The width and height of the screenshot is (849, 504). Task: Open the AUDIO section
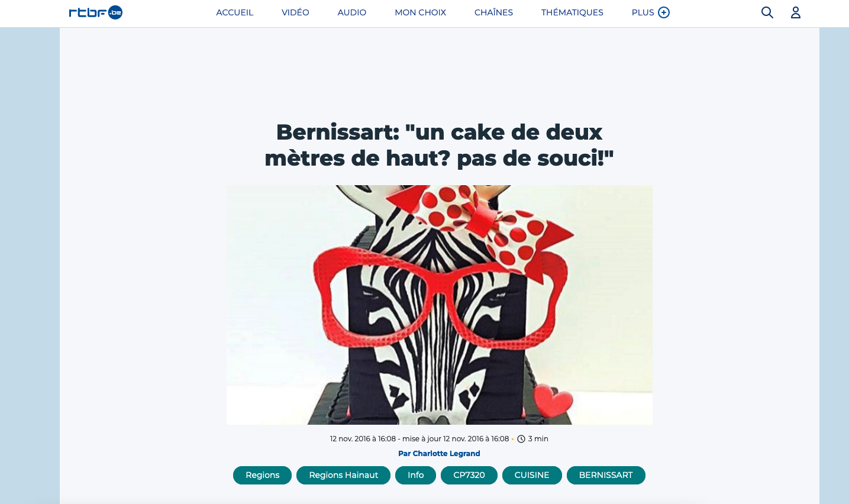pyautogui.click(x=352, y=12)
